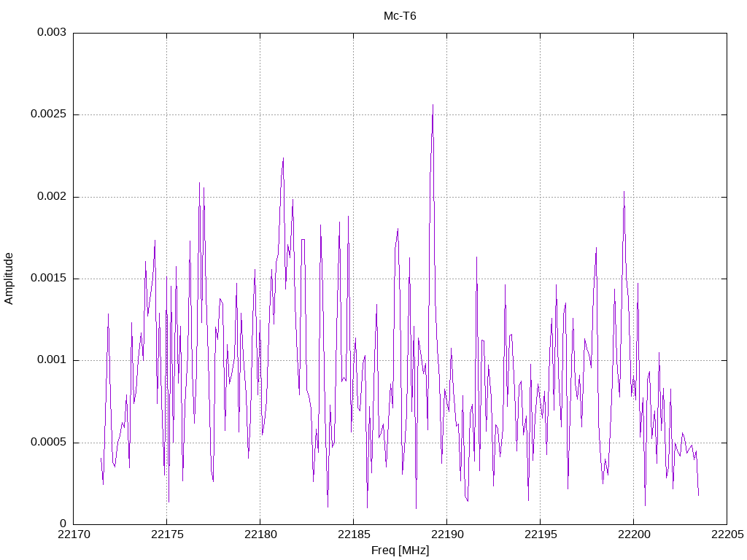Click the tallest spectrum peak near 22189 MHz
Screen dimensions: 747x560
(x=433, y=105)
